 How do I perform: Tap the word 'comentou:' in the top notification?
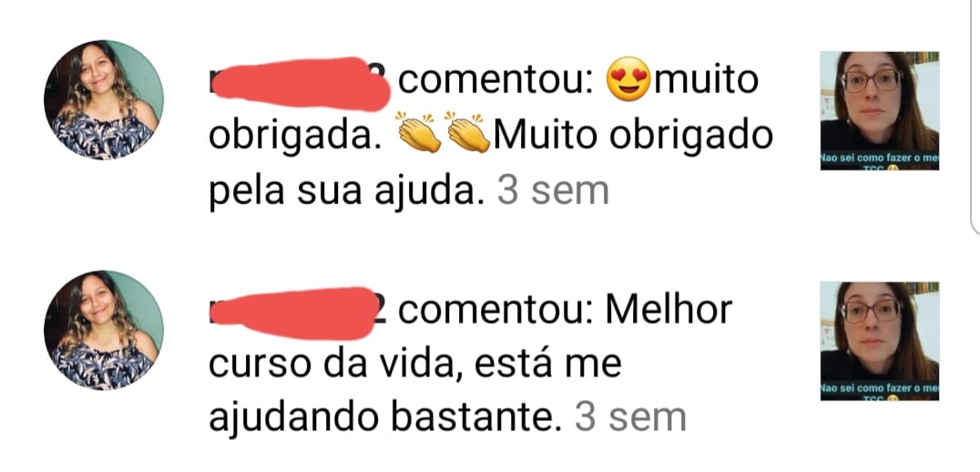click(495, 81)
